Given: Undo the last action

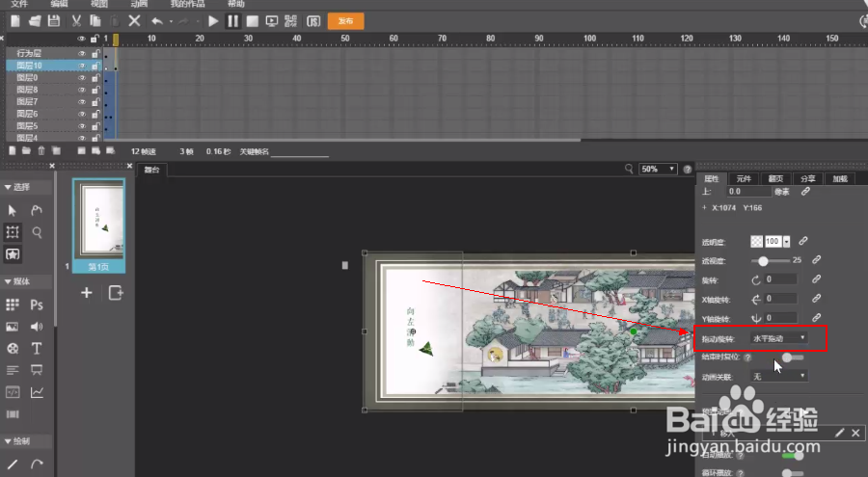Looking at the screenshot, I should [x=157, y=21].
